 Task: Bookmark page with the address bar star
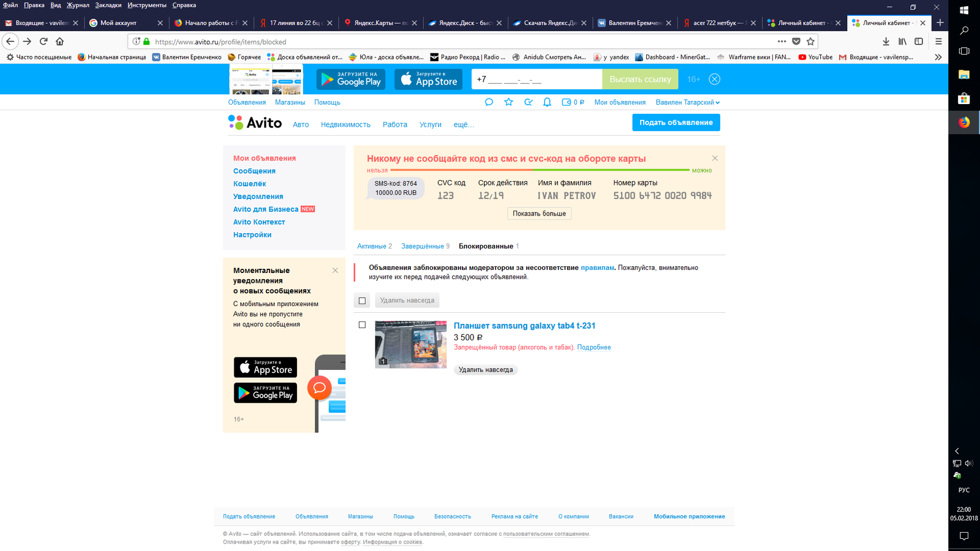tap(810, 41)
